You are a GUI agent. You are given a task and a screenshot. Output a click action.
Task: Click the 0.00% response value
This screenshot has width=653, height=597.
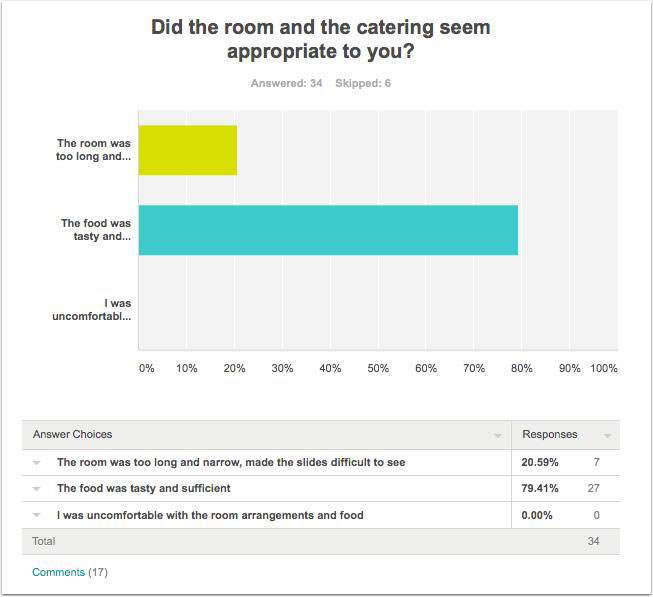coord(537,515)
